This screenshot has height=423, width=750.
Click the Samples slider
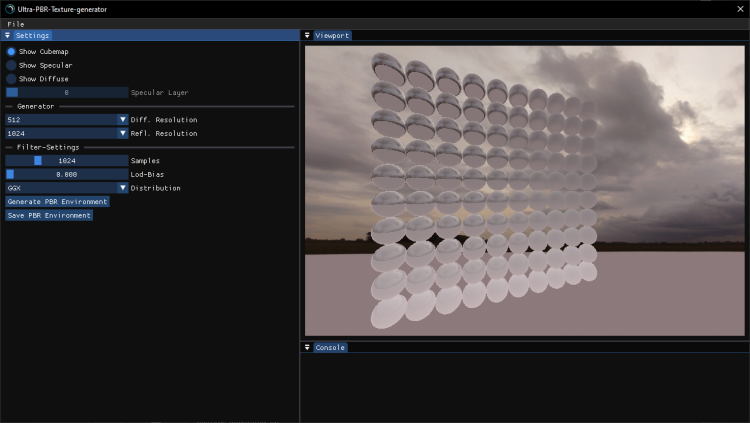pos(66,160)
